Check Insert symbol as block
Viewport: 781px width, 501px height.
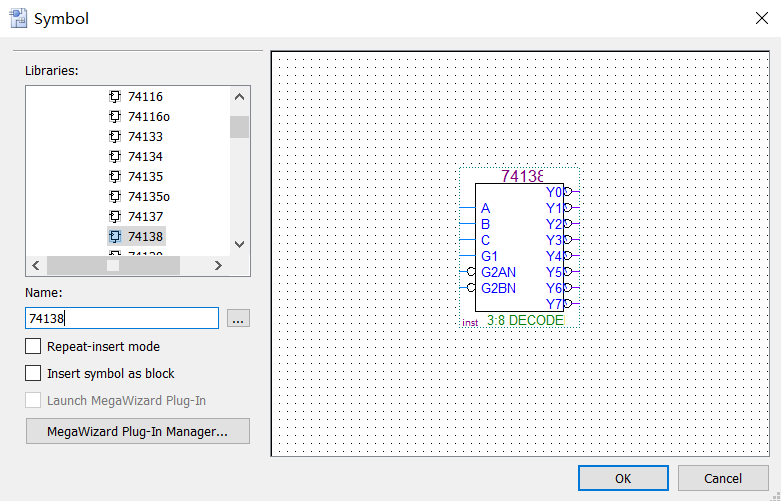tap(33, 374)
